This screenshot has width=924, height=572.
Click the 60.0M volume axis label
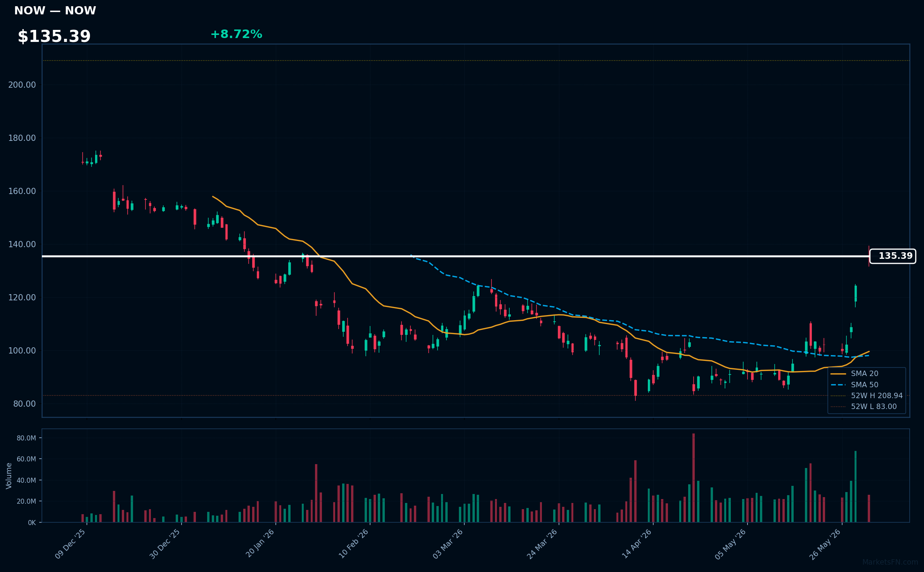click(x=26, y=459)
